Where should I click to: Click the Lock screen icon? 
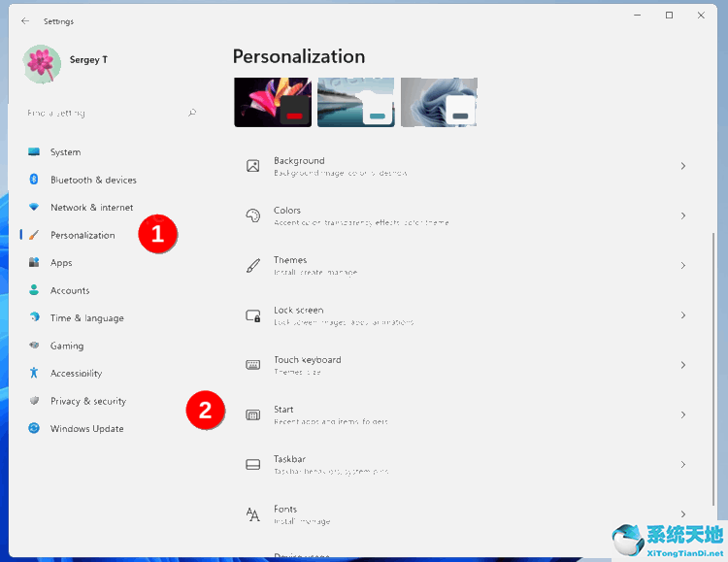[253, 315]
